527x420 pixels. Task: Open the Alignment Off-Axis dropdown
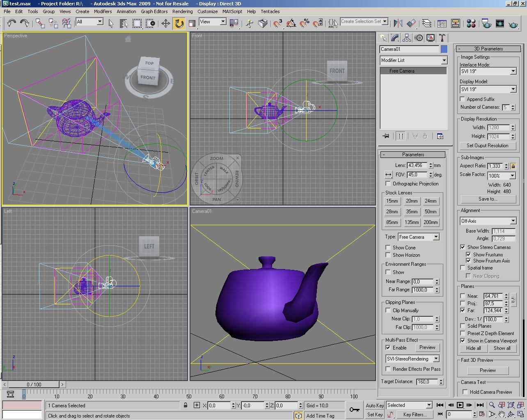pos(488,221)
